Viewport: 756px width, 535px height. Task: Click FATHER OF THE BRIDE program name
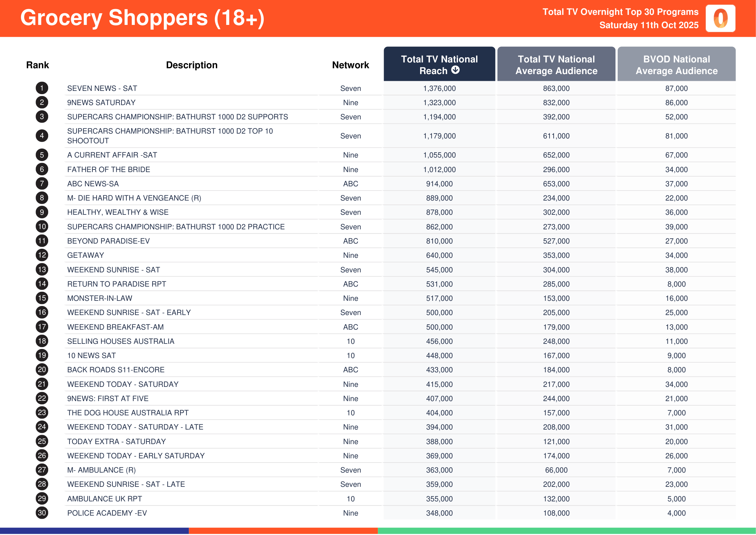pos(109,169)
